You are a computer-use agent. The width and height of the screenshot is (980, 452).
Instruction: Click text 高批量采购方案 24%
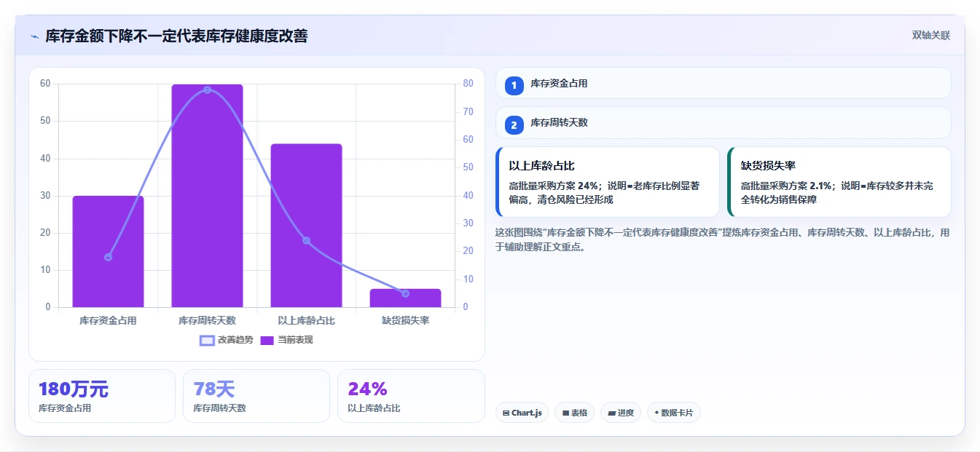[x=553, y=186]
